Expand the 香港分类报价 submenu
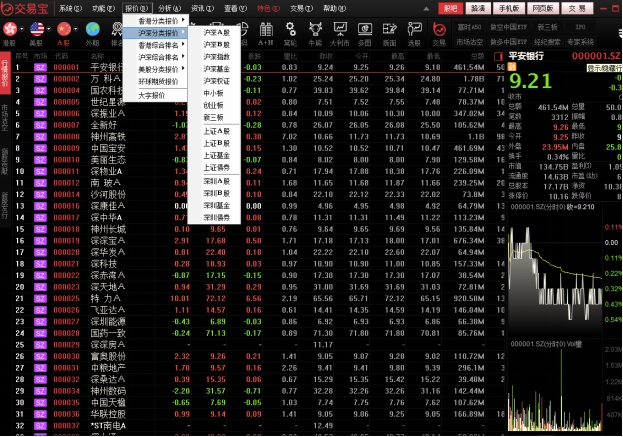 (160, 20)
